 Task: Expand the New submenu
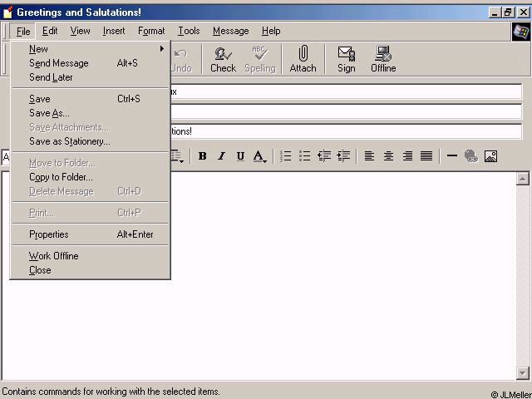91,49
